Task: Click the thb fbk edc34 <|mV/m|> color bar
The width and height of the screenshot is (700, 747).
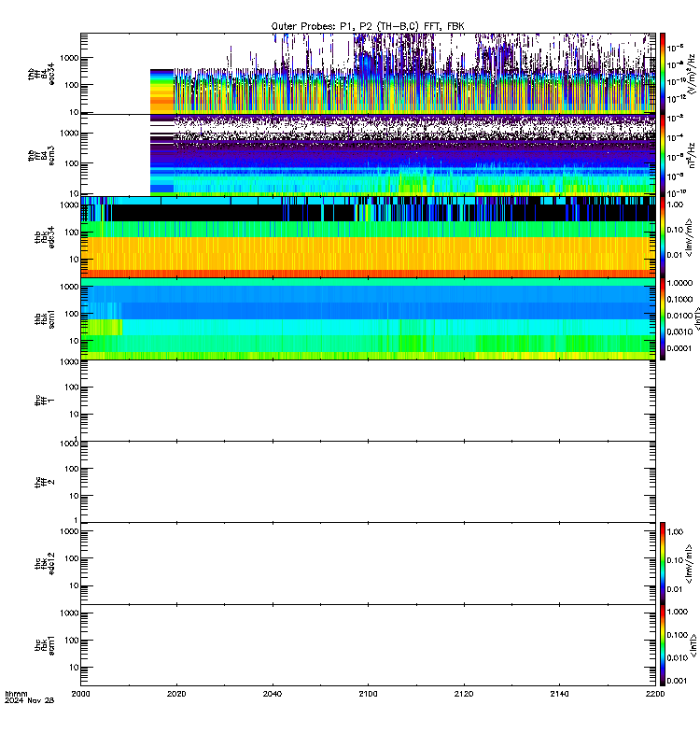Action: click(662, 237)
